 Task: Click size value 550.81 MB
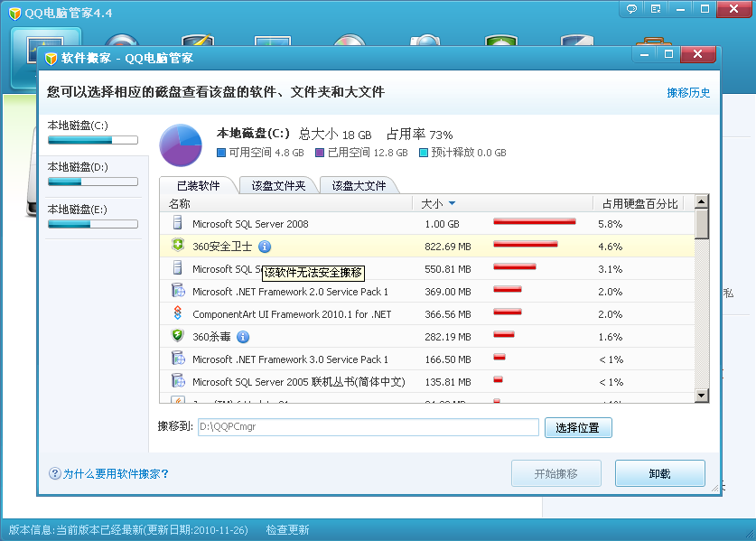point(448,269)
